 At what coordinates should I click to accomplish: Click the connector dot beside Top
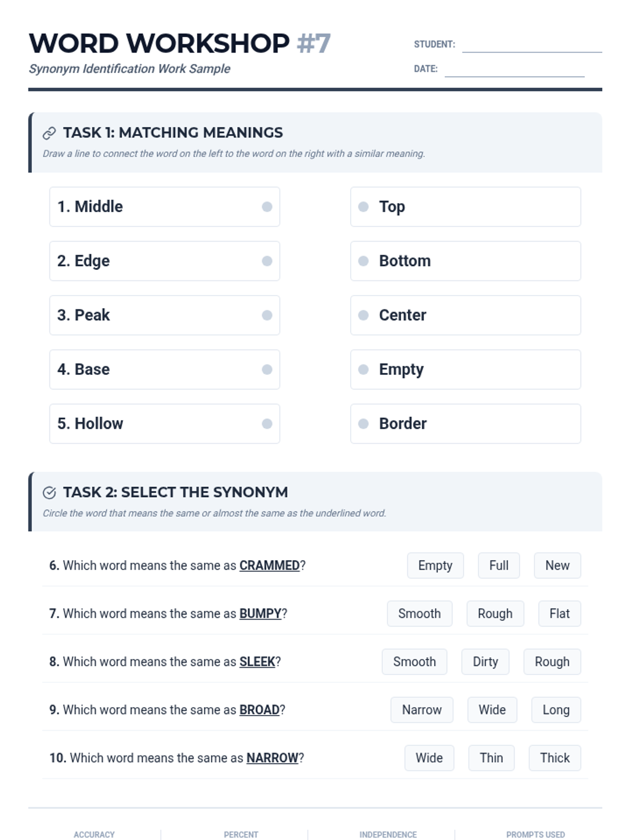[363, 207]
